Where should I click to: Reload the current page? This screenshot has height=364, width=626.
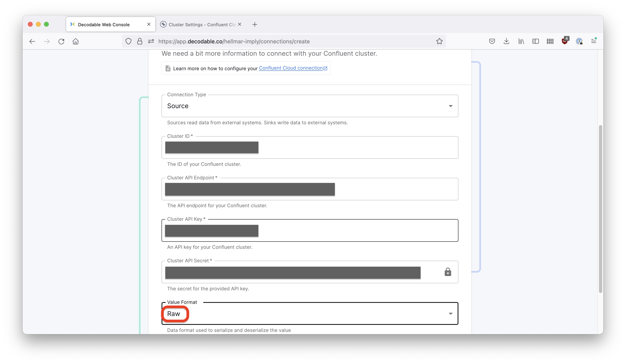tap(61, 41)
